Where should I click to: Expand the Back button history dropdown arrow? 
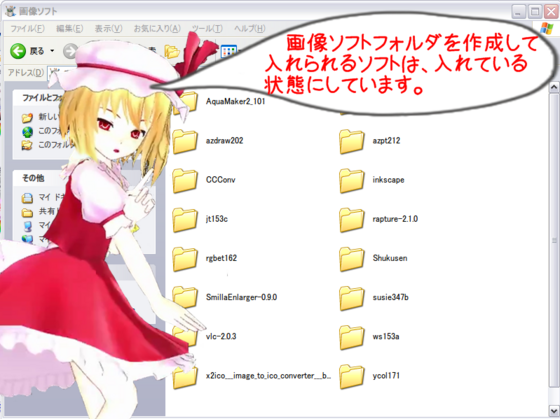point(52,51)
